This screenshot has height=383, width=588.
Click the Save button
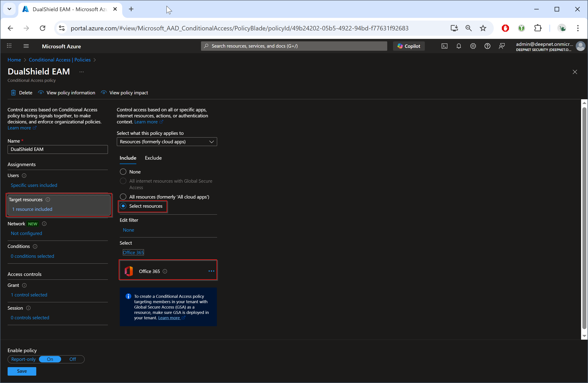point(22,371)
